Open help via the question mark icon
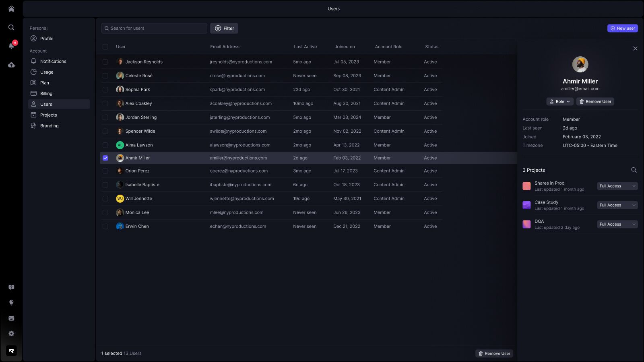Image resolution: width=644 pixels, height=362 pixels. 11,287
